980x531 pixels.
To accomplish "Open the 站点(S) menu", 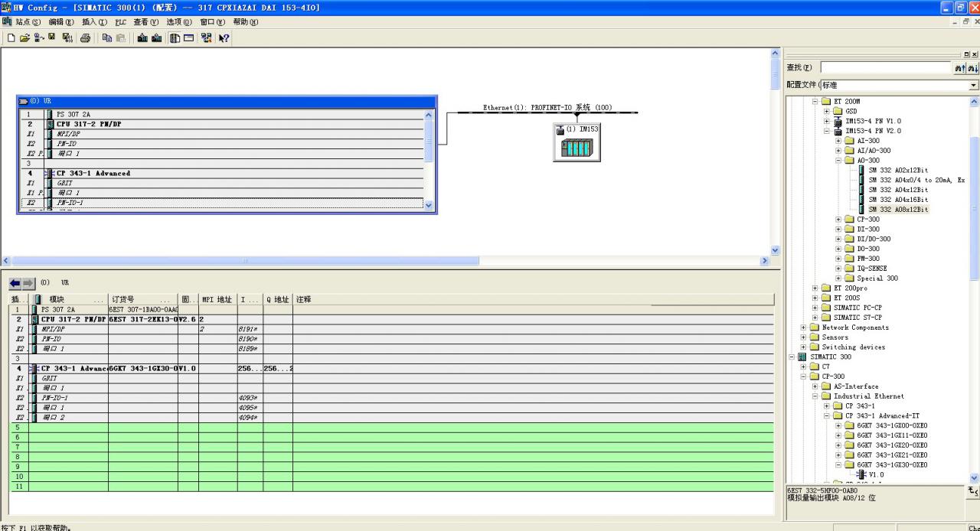I will point(28,21).
